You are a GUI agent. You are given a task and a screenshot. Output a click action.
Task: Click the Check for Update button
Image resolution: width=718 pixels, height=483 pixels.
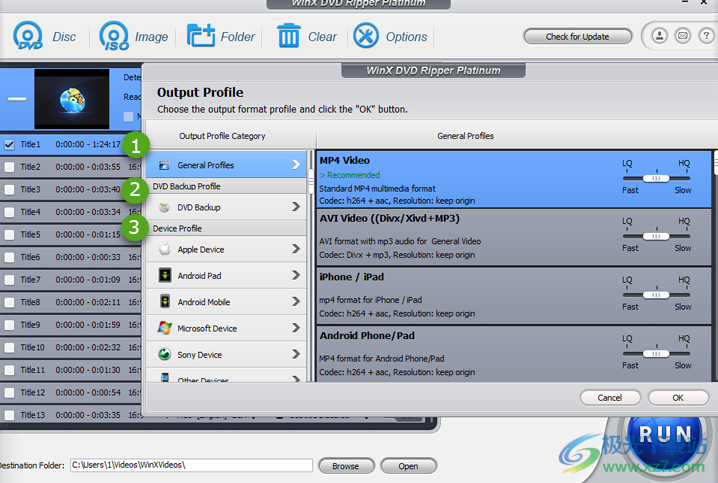(x=577, y=37)
